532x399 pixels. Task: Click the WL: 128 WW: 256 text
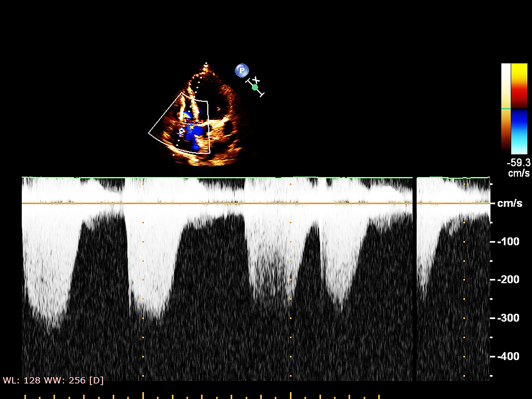pos(53,380)
